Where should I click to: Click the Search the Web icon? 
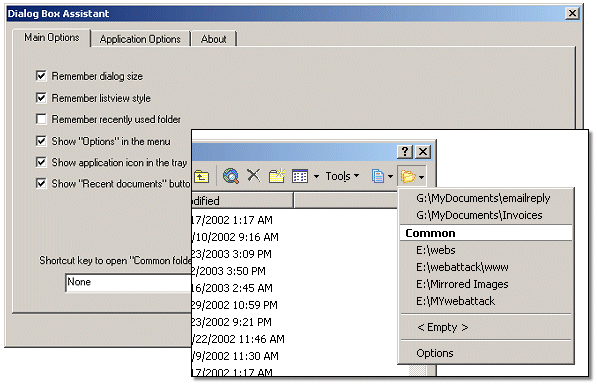tap(231, 176)
